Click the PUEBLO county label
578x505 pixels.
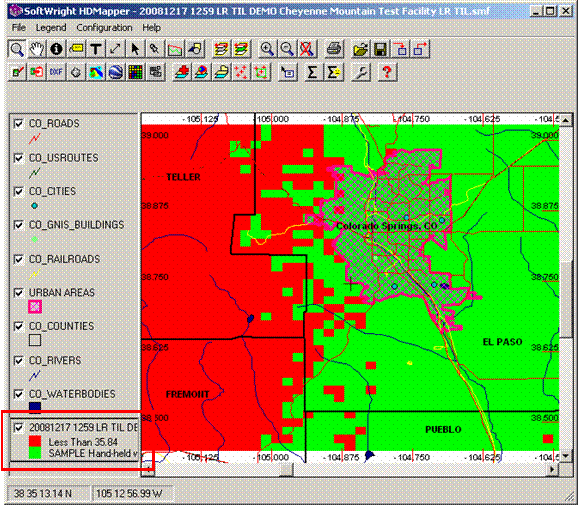(x=443, y=430)
